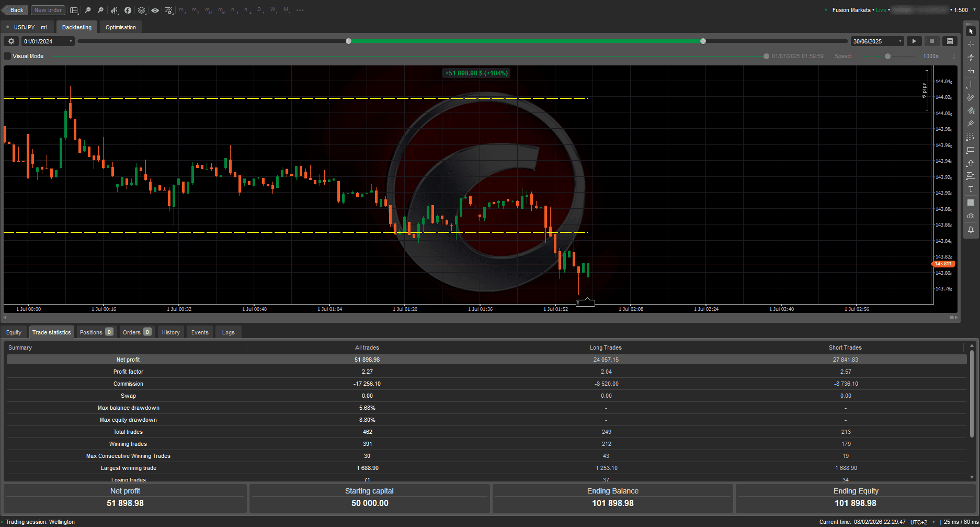980x527 pixels.
Task: Switch to the m15 timeframe
Action: click(x=208, y=10)
